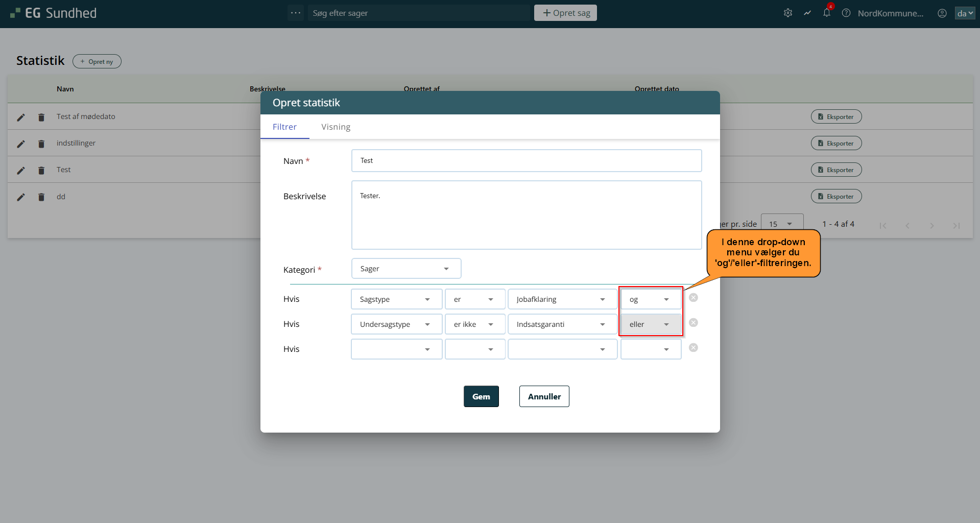Remove the Undersagstype filter row
This screenshot has width=980, height=523.
point(693,323)
